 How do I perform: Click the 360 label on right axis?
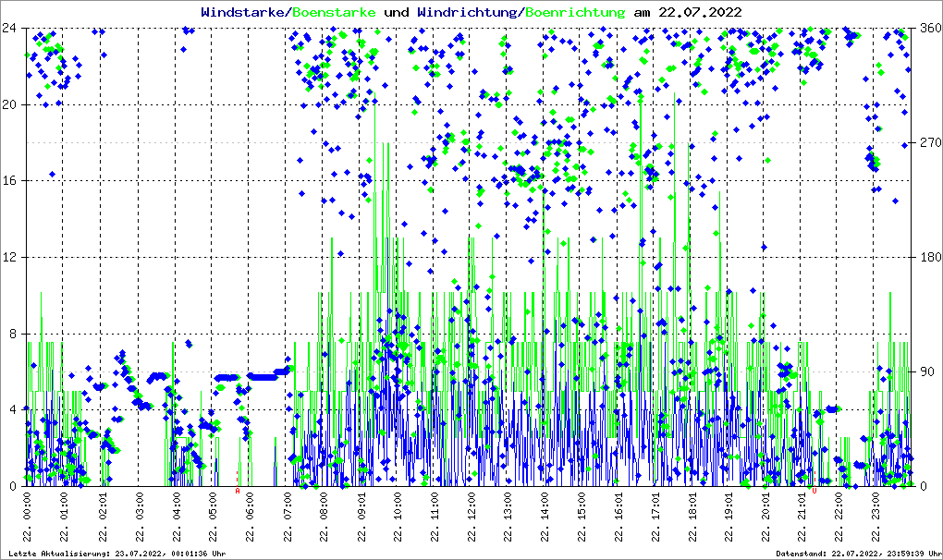click(928, 28)
